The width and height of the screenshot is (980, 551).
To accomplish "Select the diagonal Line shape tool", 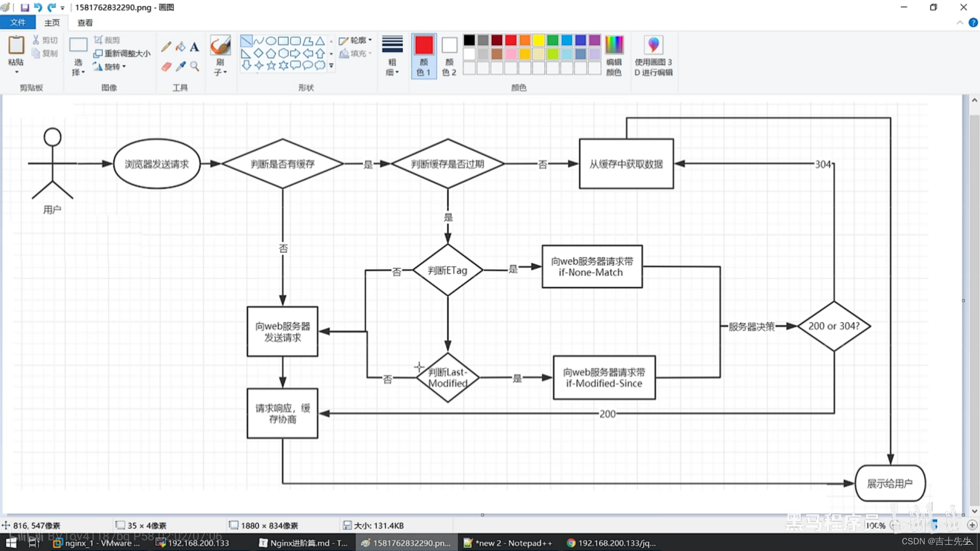I will coord(247,41).
